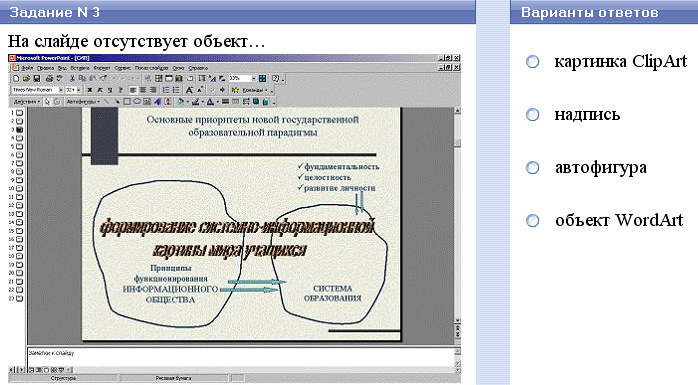The width and height of the screenshot is (698, 385).
Task: Click the 'фундаментальность' bullet text
Action: coord(341,166)
